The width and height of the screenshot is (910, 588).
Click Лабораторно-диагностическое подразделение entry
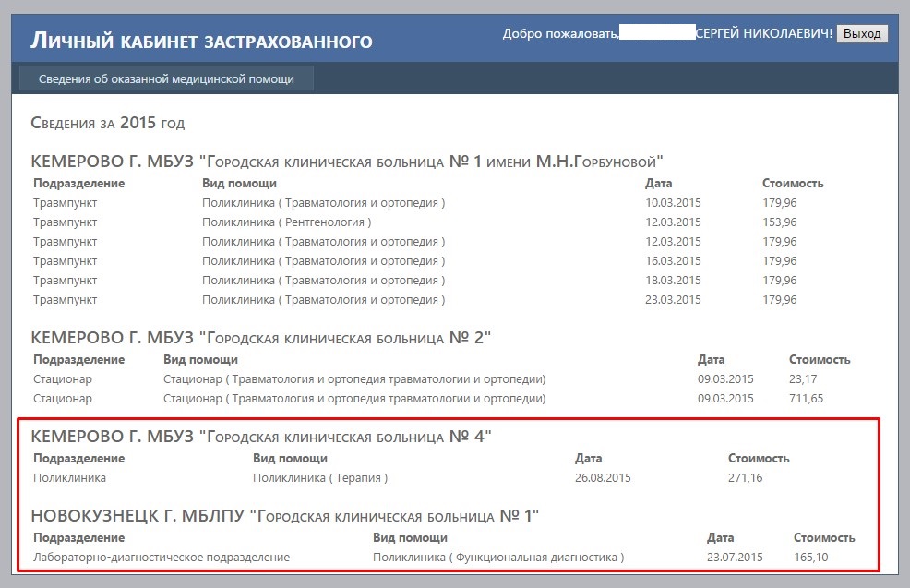pyautogui.click(x=162, y=558)
